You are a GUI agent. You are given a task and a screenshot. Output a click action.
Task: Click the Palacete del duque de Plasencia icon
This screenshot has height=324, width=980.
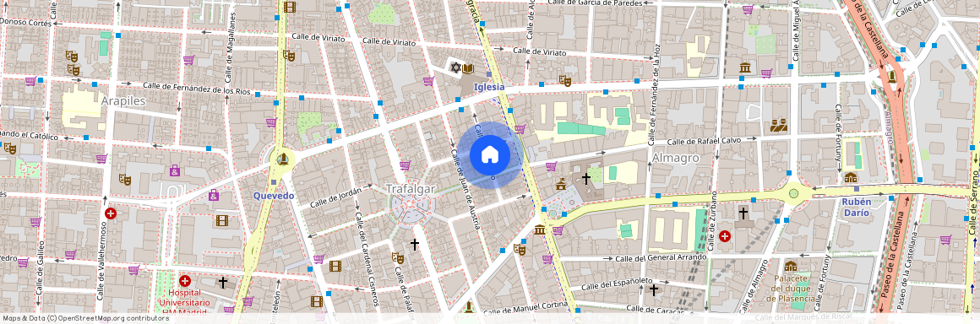pos(791,266)
